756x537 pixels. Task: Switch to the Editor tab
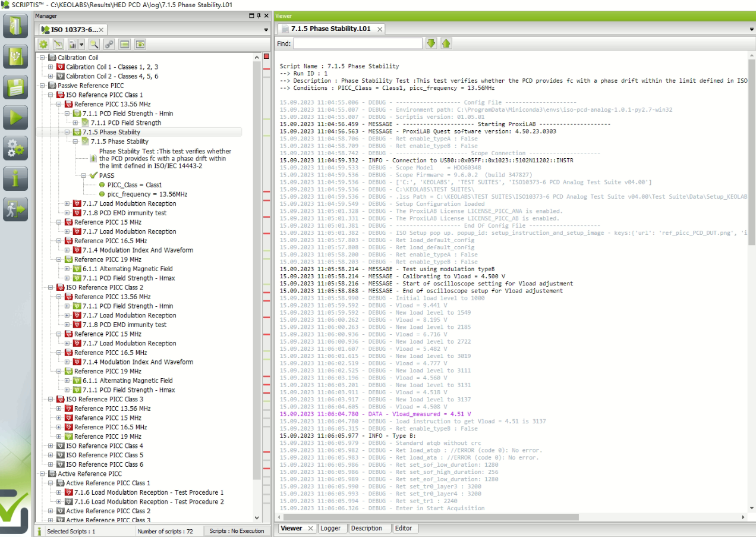(404, 528)
